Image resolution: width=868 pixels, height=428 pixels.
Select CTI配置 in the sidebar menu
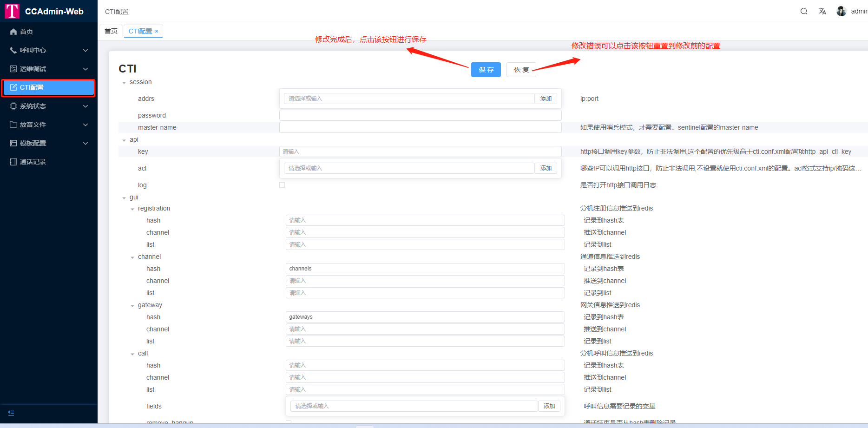pos(48,87)
